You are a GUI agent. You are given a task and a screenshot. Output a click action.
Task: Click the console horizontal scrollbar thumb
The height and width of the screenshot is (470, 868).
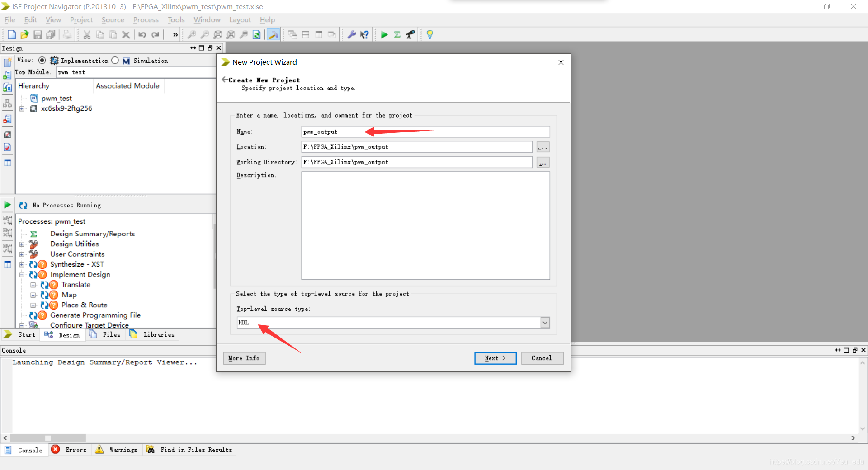(48, 438)
